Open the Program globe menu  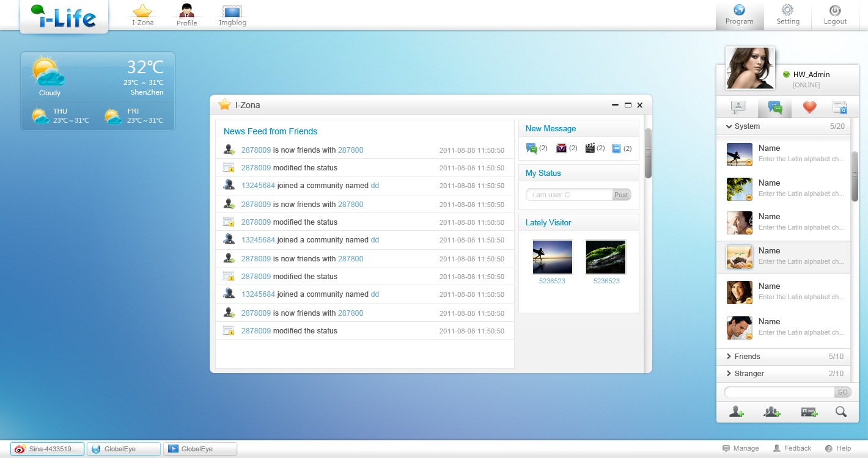point(740,15)
